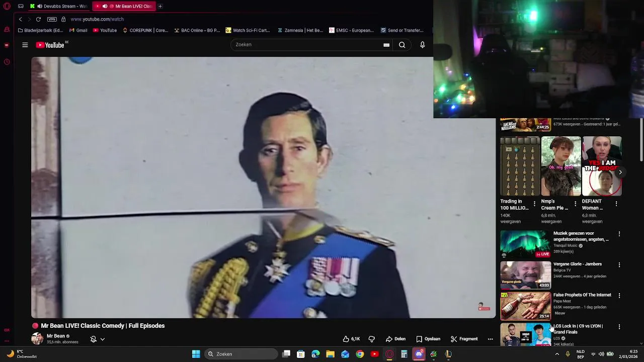Play the Vergane Glorie - Jambers thumbnail
This screenshot has width=644, height=362.
[525, 275]
